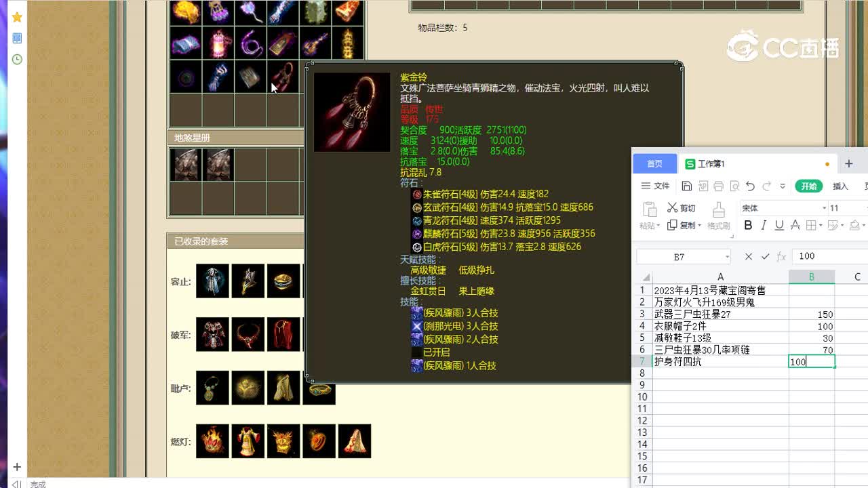Cancel cell entry with X button
The height and width of the screenshot is (488, 868).
coord(749,256)
